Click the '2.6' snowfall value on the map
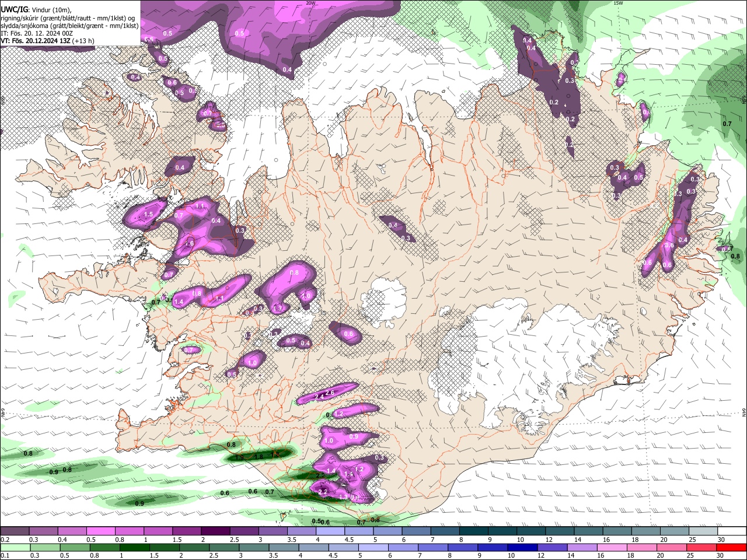Viewport: 747px width, 560px height. (330, 393)
